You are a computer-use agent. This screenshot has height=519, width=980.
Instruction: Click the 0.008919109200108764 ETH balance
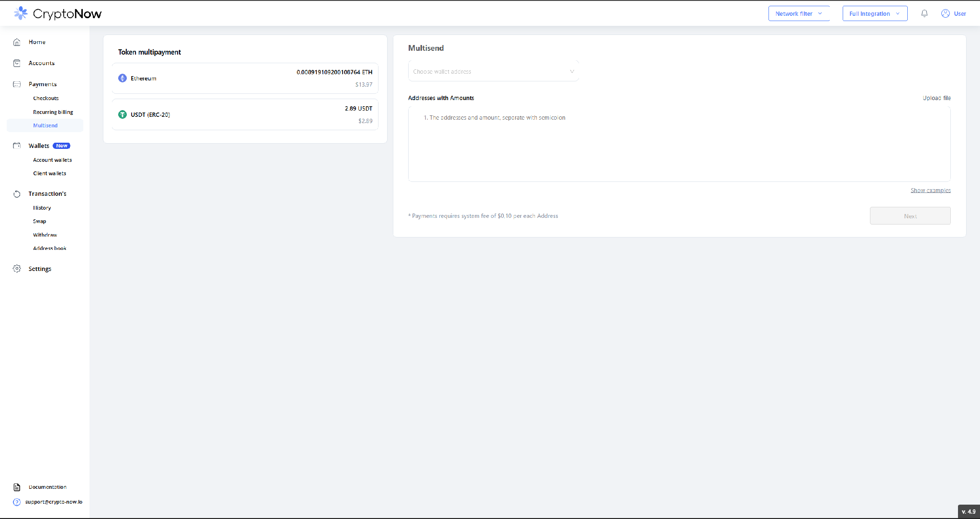(x=334, y=72)
